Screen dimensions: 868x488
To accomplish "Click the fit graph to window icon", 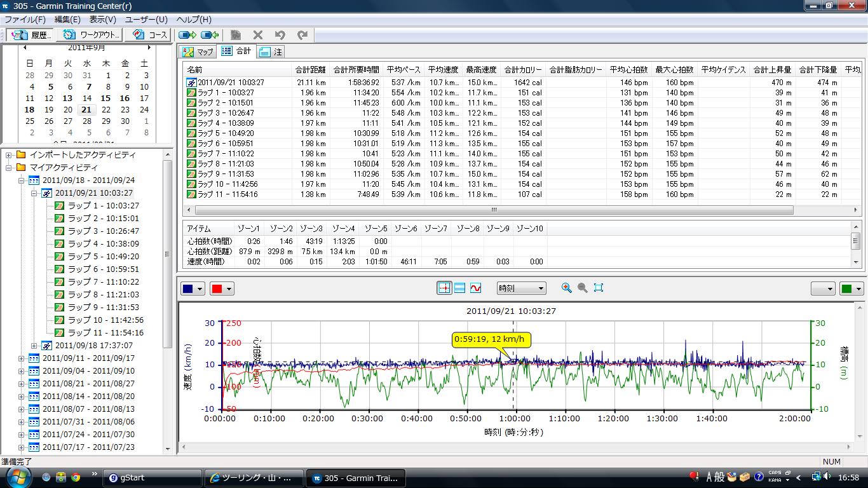I will [598, 288].
